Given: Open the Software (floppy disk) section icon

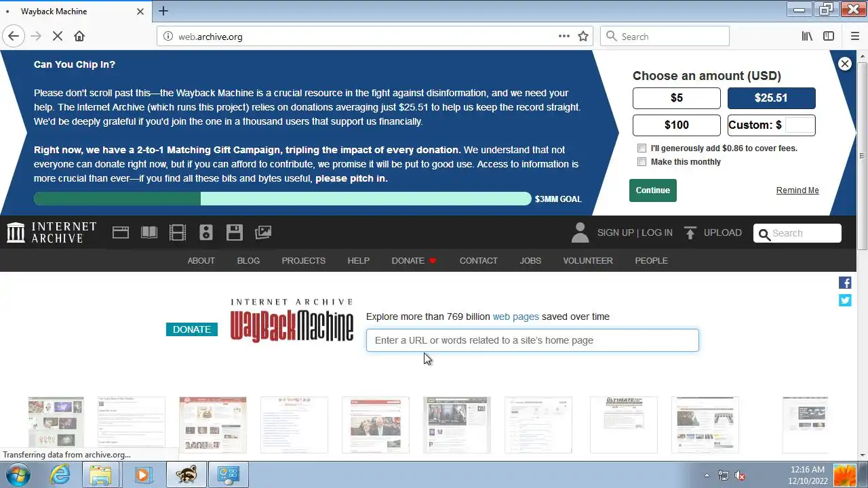Looking at the screenshot, I should click(235, 232).
